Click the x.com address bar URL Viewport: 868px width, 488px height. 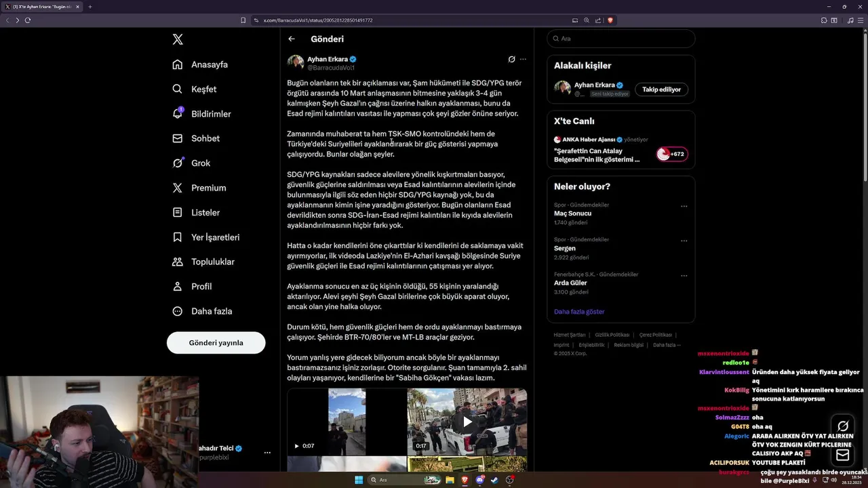[x=318, y=20]
